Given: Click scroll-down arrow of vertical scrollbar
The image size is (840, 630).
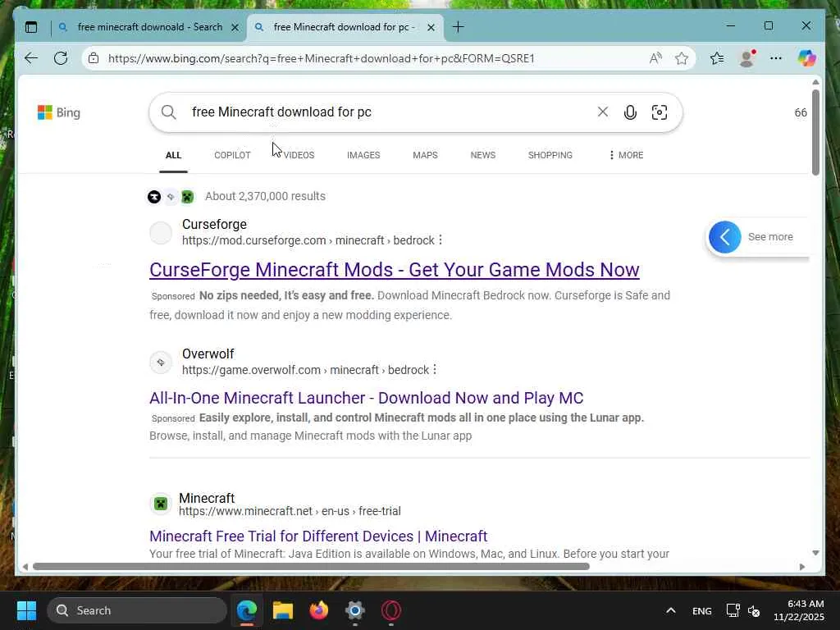Looking at the screenshot, I should pos(815,553).
